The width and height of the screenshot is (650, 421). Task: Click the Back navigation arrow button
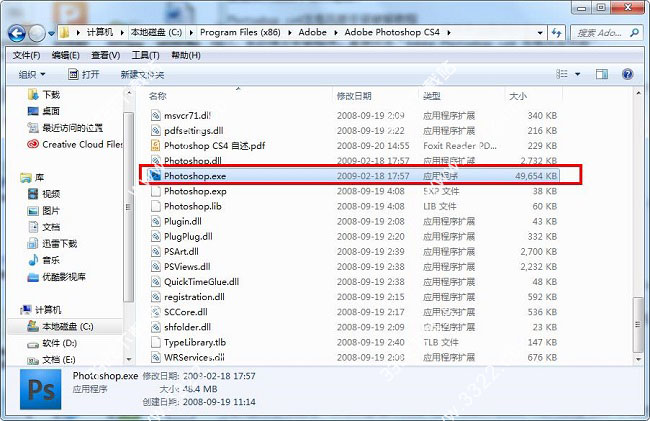coord(17,33)
